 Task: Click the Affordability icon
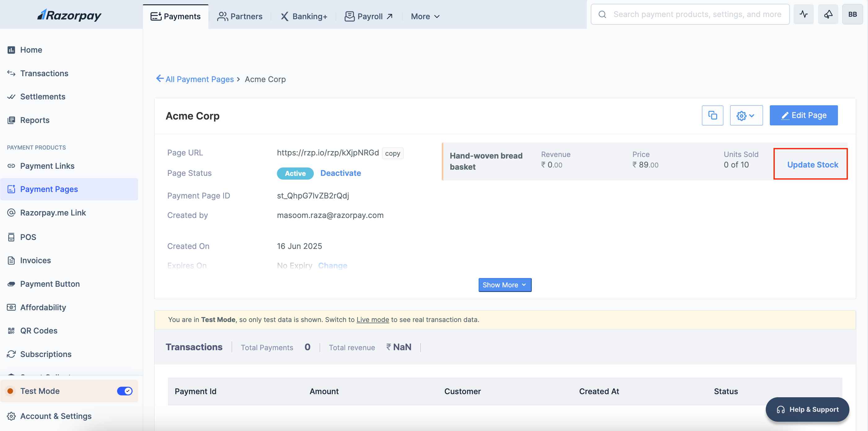(x=11, y=307)
